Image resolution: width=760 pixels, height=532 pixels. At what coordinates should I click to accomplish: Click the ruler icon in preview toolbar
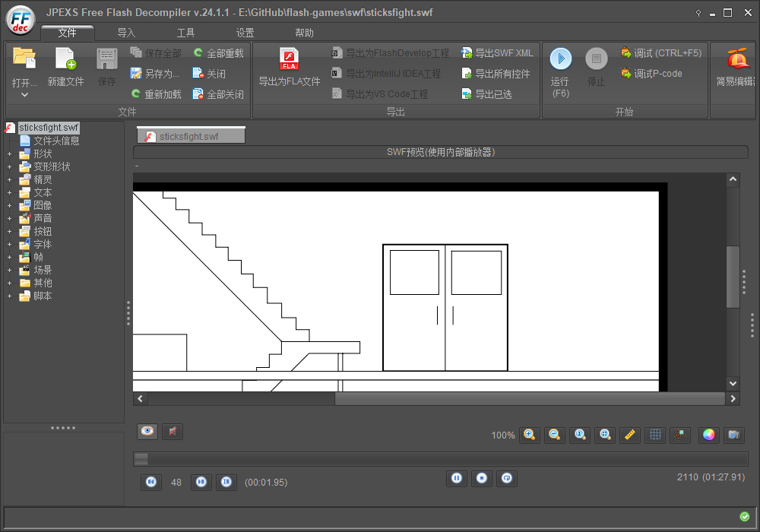pos(629,435)
